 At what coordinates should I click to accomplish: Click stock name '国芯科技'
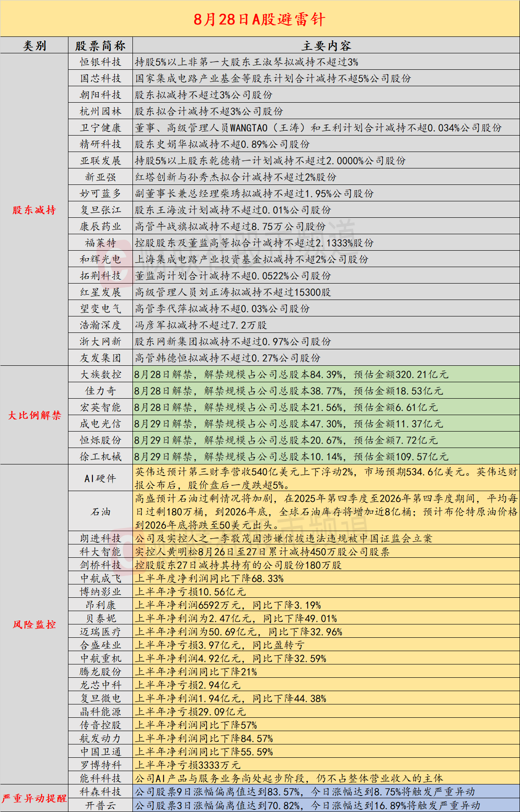point(100,78)
